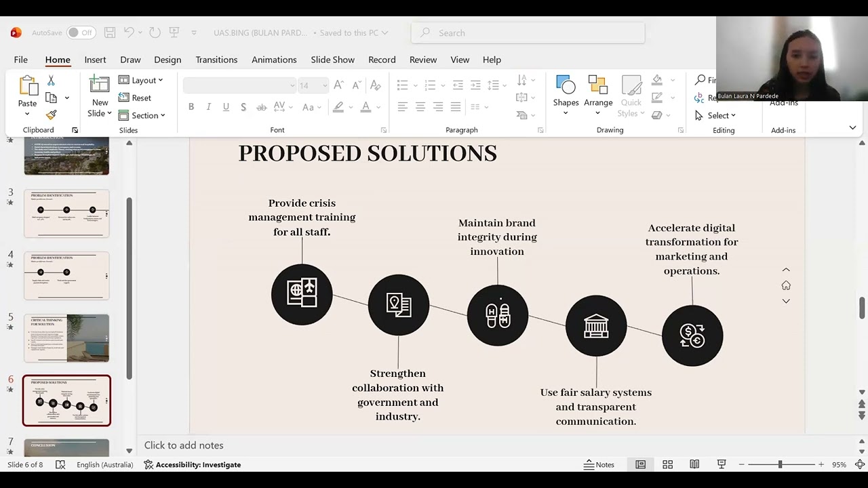Viewport: 868px width, 488px height.
Task: Click the Search box in title bar
Action: pyautogui.click(x=528, y=33)
